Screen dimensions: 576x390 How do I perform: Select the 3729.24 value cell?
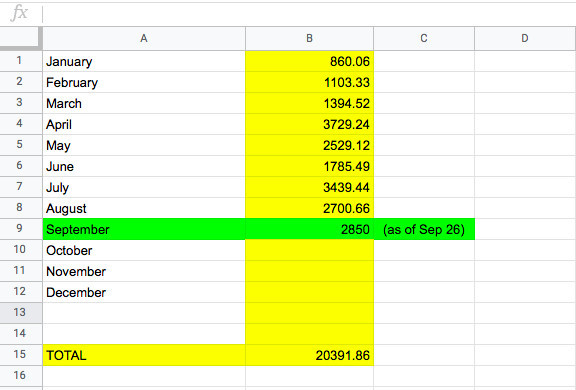[x=310, y=124]
